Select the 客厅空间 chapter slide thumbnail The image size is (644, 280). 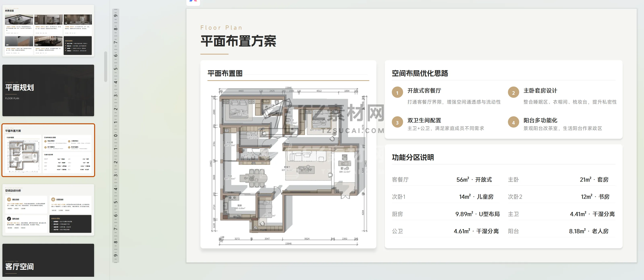coord(48,260)
